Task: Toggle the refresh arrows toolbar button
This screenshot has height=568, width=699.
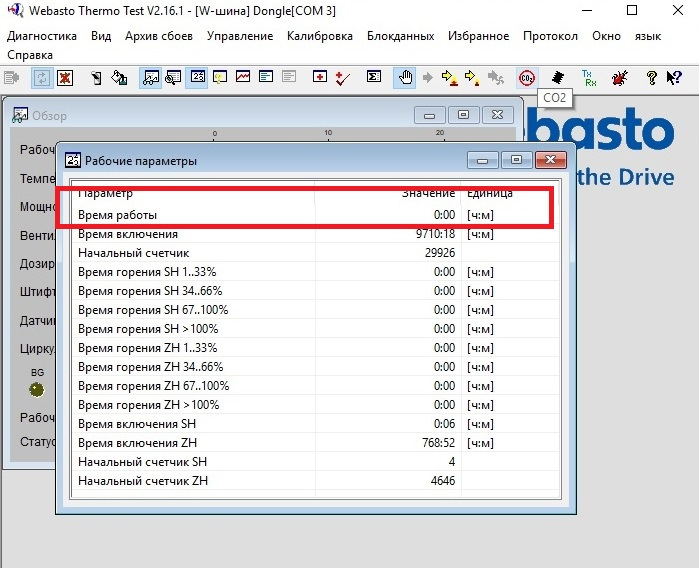Action: coord(42,77)
